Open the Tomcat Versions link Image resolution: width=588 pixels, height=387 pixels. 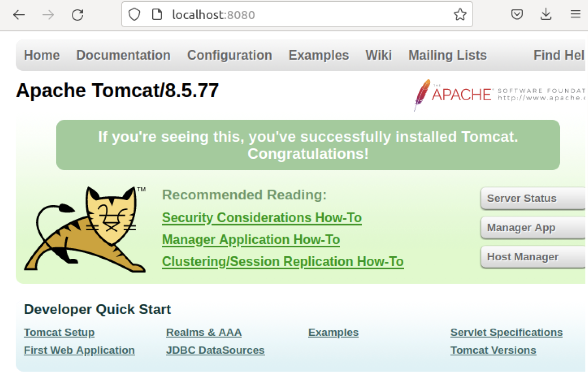pos(493,350)
